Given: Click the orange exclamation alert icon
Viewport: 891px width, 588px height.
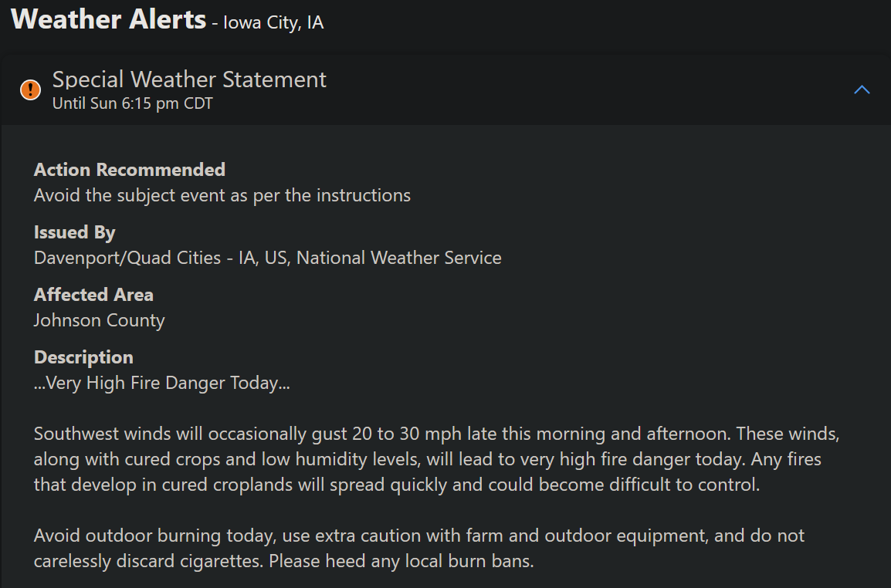Looking at the screenshot, I should click(30, 90).
